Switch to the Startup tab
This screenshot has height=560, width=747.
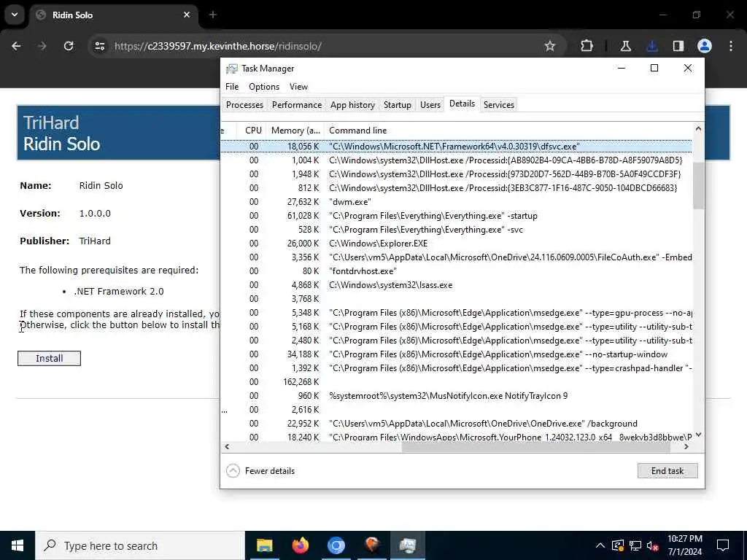(x=398, y=105)
